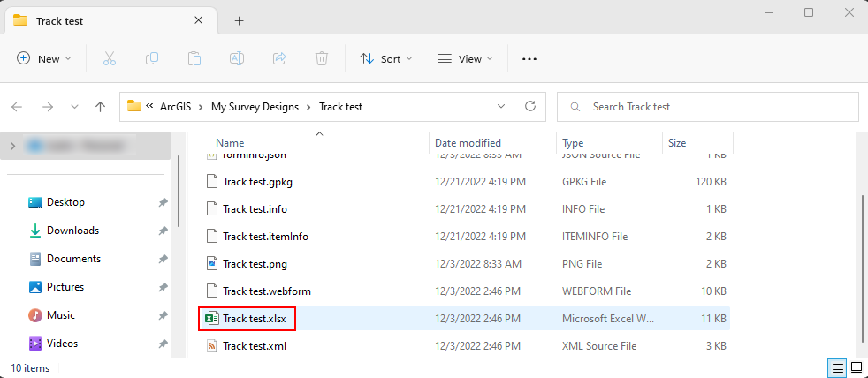868x378 pixels.
Task: Switch to details view toggle
Action: tap(836, 367)
